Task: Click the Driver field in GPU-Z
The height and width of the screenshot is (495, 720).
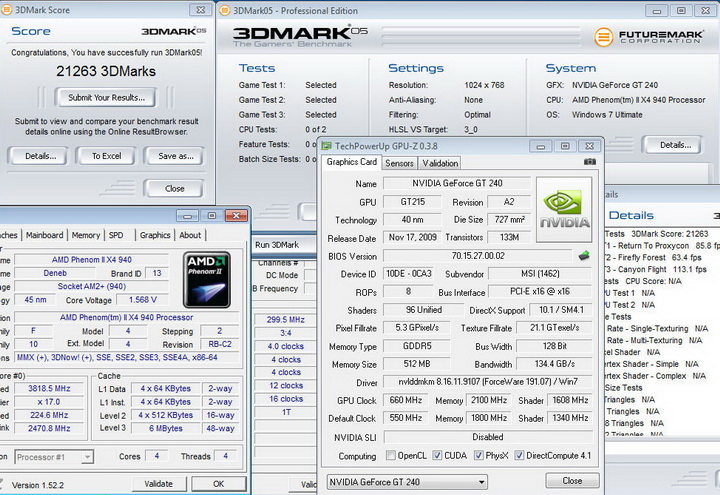Action: (x=488, y=382)
